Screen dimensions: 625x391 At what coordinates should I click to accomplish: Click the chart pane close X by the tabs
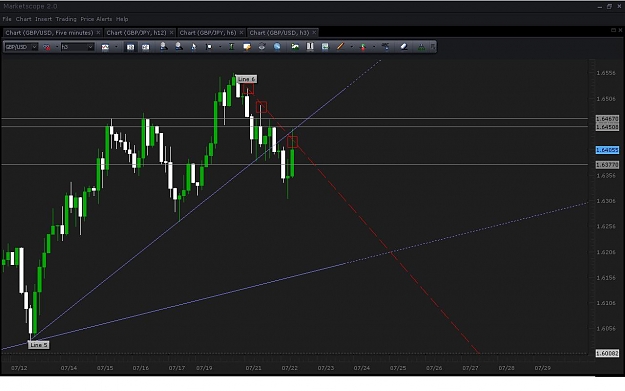620,30
